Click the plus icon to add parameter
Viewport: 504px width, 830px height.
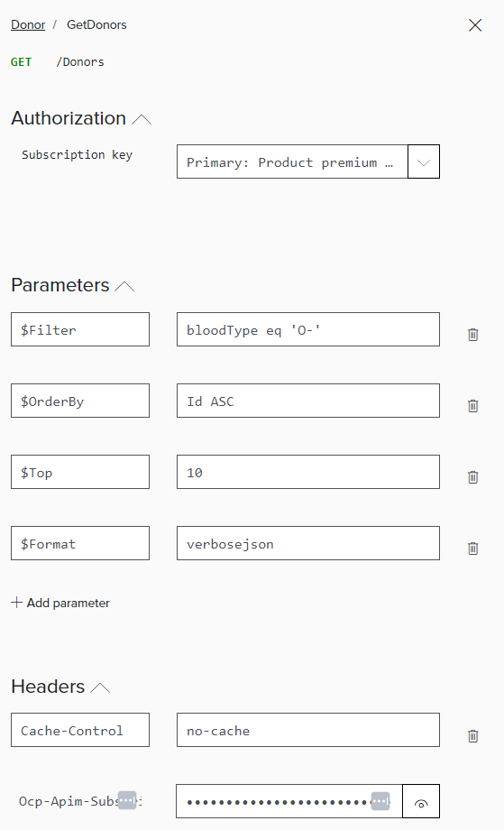(x=17, y=603)
